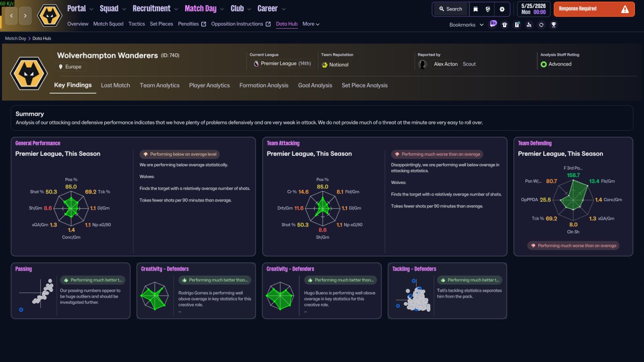The height and width of the screenshot is (362, 644).
Task: Click thumbs-up icon in Passing card
Action: point(66,280)
